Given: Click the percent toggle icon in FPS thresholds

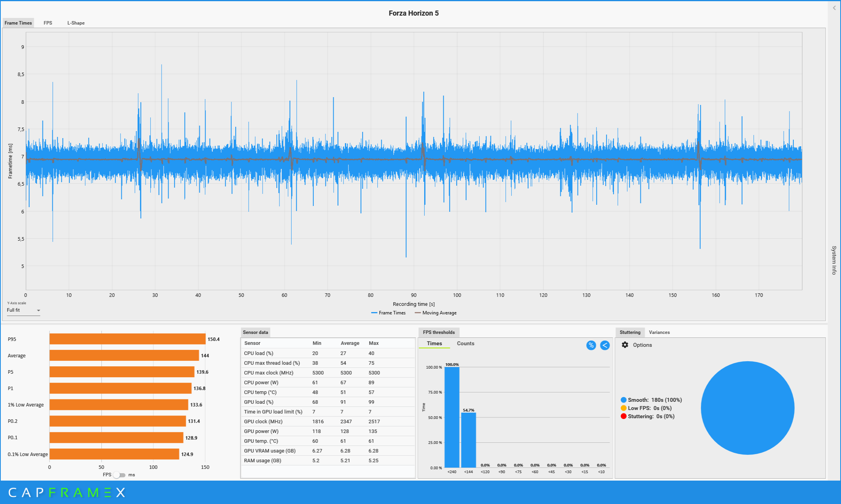Looking at the screenshot, I should (591, 345).
